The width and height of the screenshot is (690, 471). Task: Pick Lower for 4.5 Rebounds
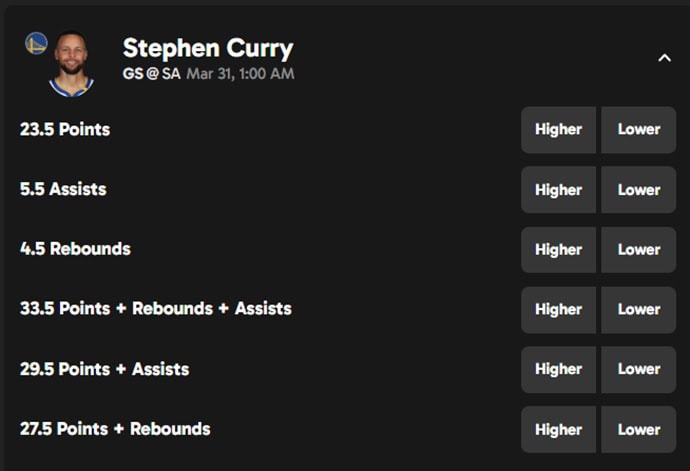pyautogui.click(x=639, y=250)
